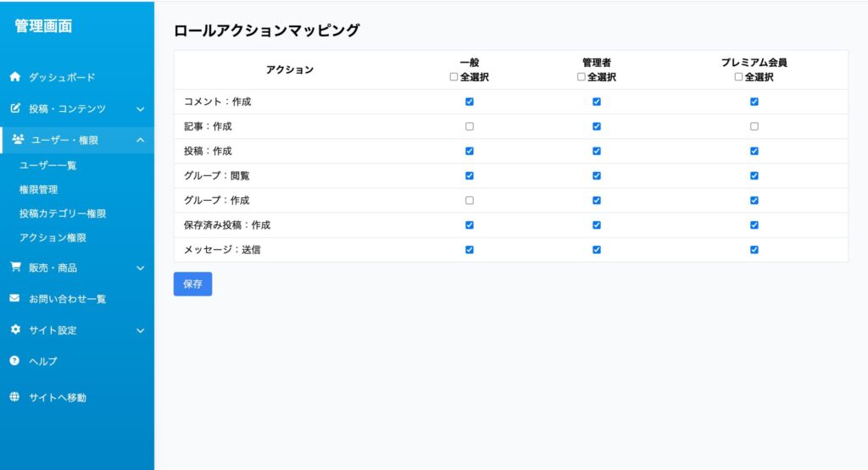Expand the サイト設定 menu chevron

[x=141, y=330]
